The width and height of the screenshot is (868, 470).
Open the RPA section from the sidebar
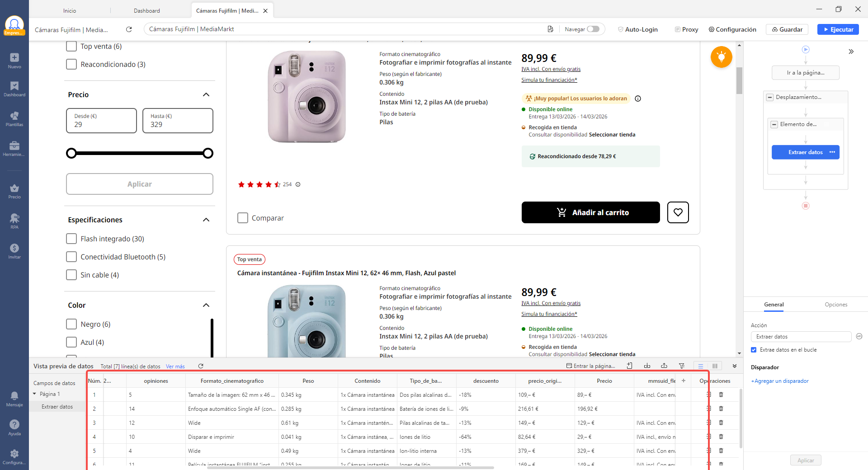point(14,221)
